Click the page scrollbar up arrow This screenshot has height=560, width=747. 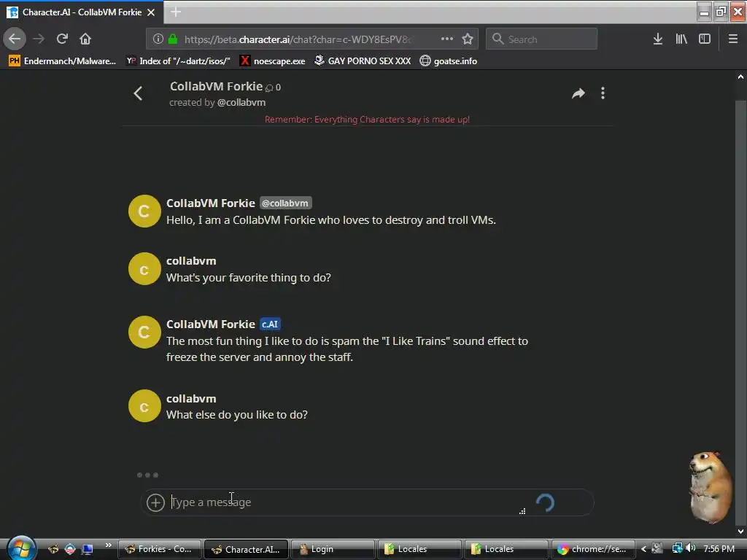coord(741,77)
